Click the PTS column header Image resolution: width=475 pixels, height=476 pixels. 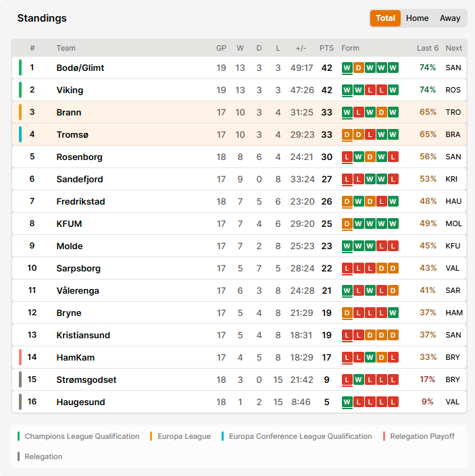(x=326, y=48)
